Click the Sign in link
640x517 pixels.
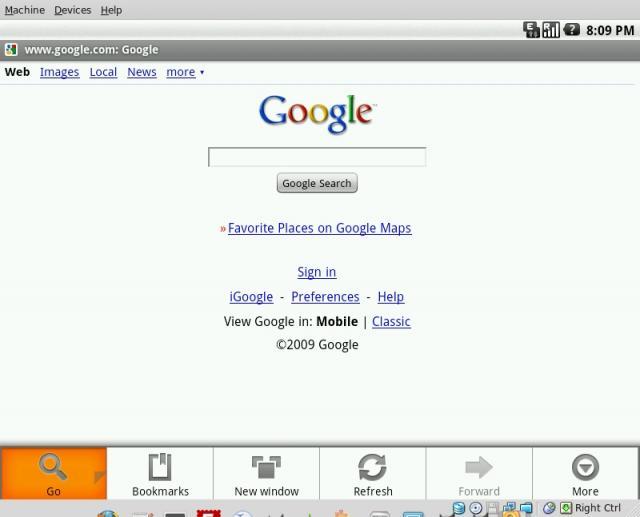pyautogui.click(x=317, y=272)
